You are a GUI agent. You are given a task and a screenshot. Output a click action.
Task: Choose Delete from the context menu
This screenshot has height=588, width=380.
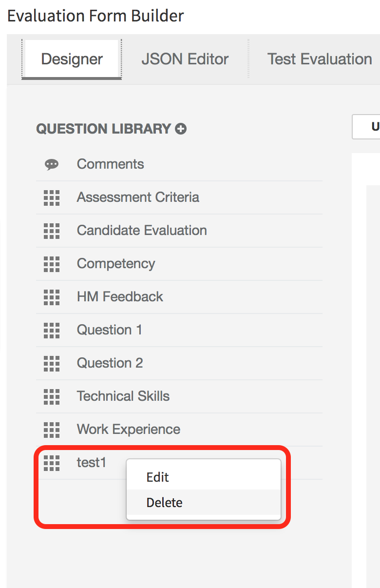point(164,502)
